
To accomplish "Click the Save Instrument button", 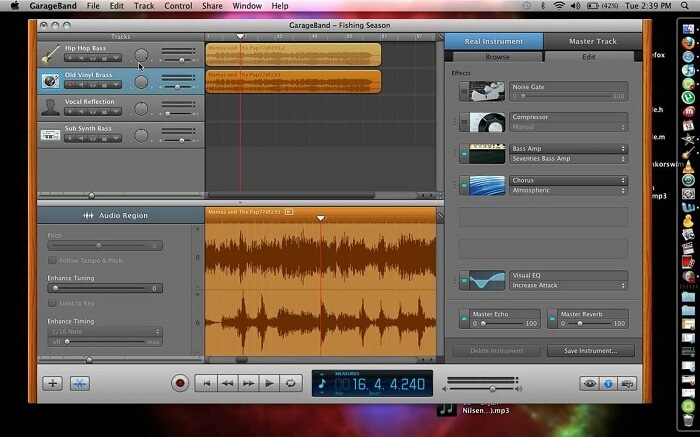I will (590, 351).
